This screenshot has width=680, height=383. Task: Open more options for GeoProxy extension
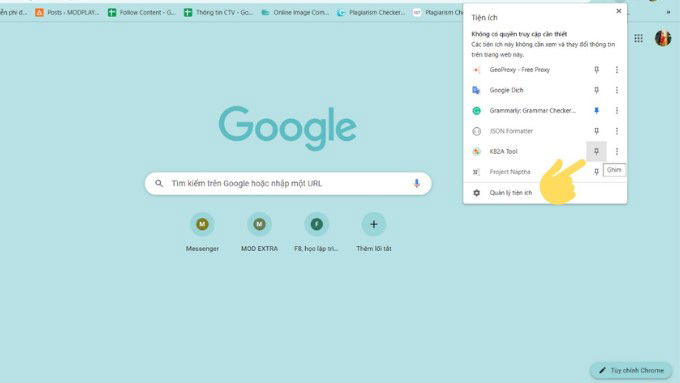[617, 70]
